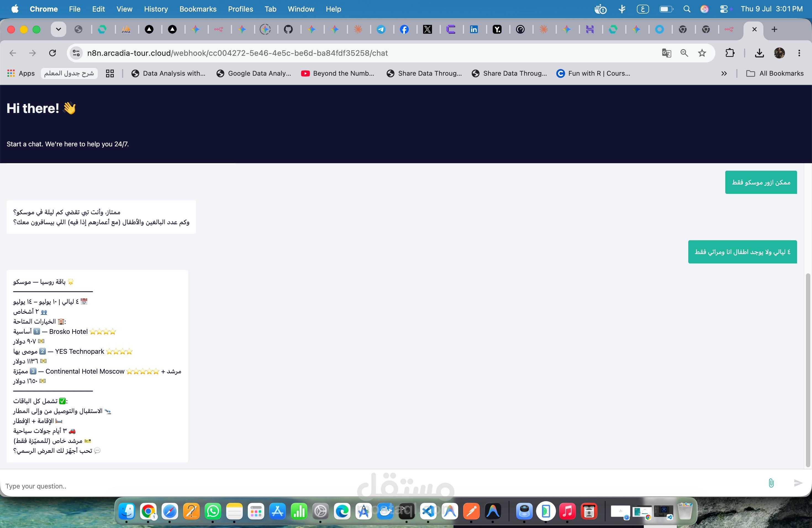Viewport: 812px width, 528px height.
Task: Open the tab search dropdown
Action: pyautogui.click(x=58, y=29)
